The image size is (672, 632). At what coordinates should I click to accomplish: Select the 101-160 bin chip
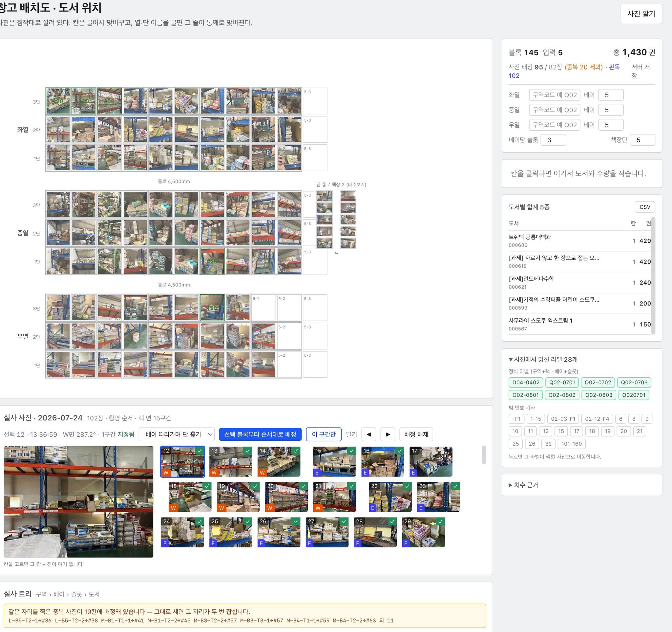pos(572,444)
